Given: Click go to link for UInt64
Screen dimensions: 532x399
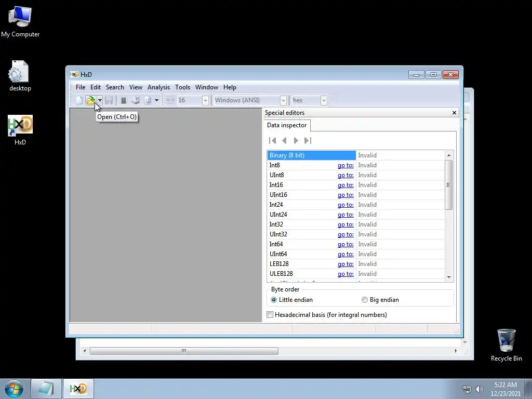Looking at the screenshot, I should click(x=345, y=254).
